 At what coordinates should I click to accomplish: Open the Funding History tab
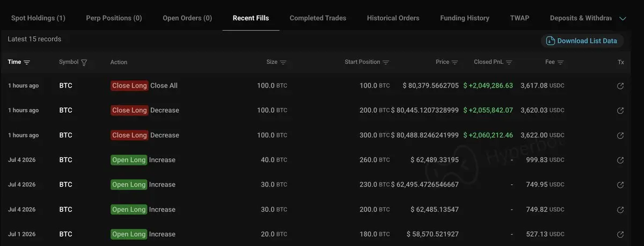point(465,18)
